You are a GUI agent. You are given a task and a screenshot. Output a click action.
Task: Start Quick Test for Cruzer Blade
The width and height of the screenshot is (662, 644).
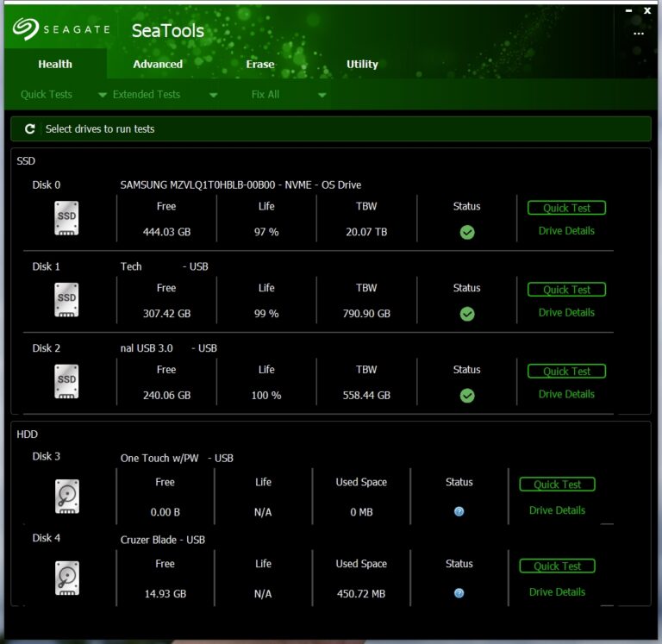(x=558, y=566)
